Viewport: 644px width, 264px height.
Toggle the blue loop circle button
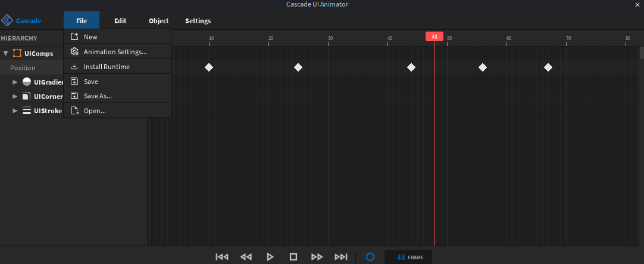pyautogui.click(x=370, y=257)
